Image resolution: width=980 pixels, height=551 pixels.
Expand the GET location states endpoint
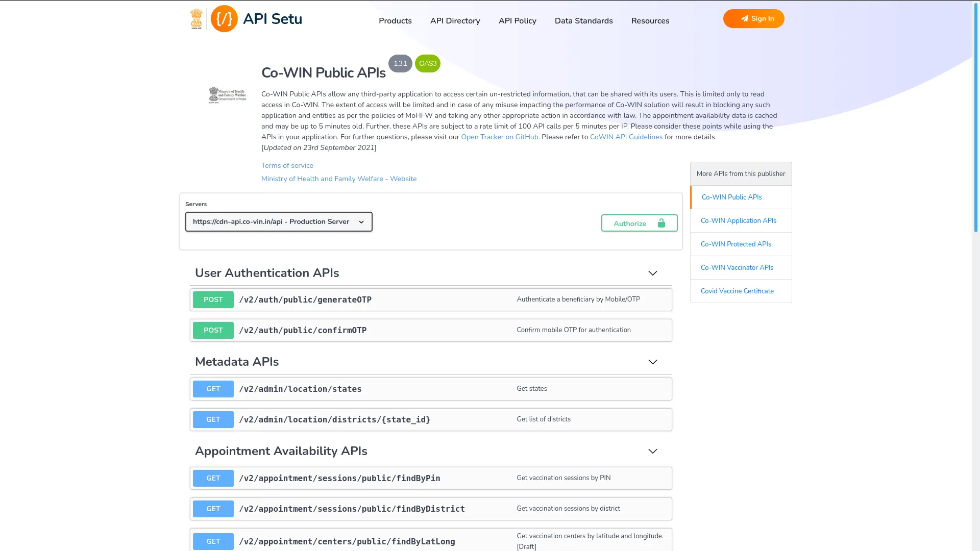click(x=431, y=389)
